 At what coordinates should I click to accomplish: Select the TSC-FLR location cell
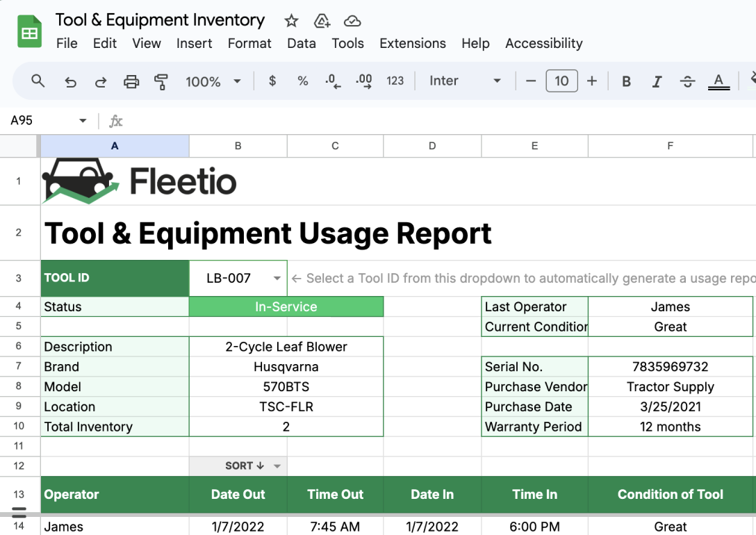pos(286,406)
